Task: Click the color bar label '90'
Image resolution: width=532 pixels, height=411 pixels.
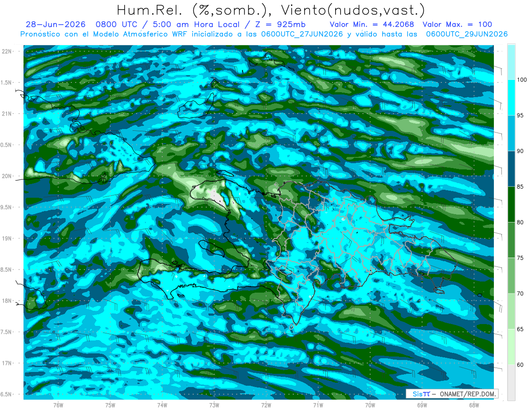Action: click(x=520, y=151)
